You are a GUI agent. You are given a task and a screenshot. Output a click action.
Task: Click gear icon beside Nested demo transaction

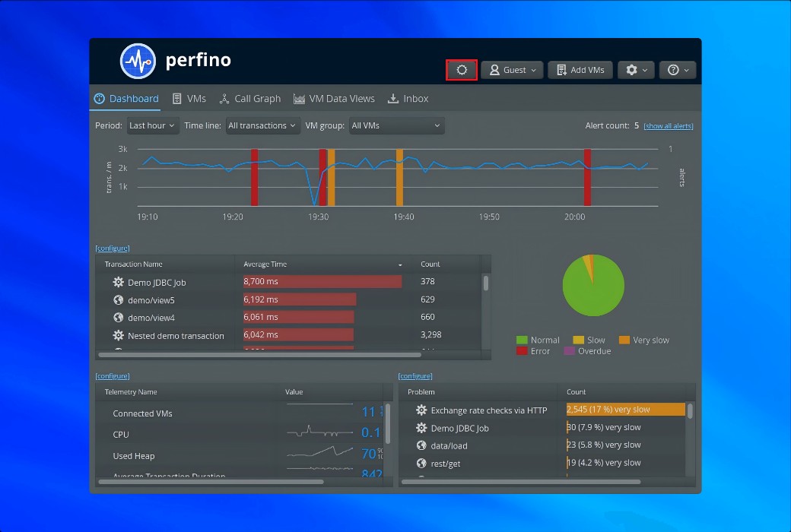pos(118,335)
